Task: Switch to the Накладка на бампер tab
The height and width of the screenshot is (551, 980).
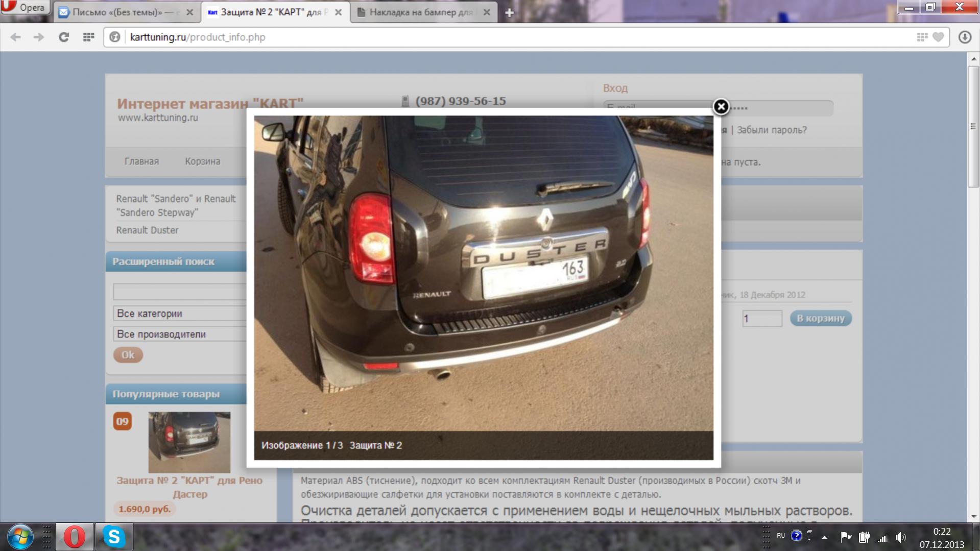Action: point(420,12)
